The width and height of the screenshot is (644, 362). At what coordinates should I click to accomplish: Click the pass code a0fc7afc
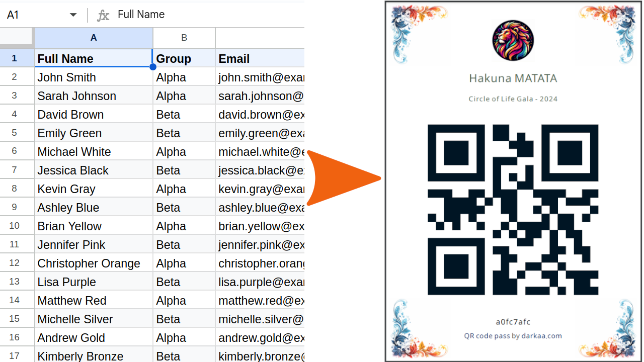click(513, 322)
